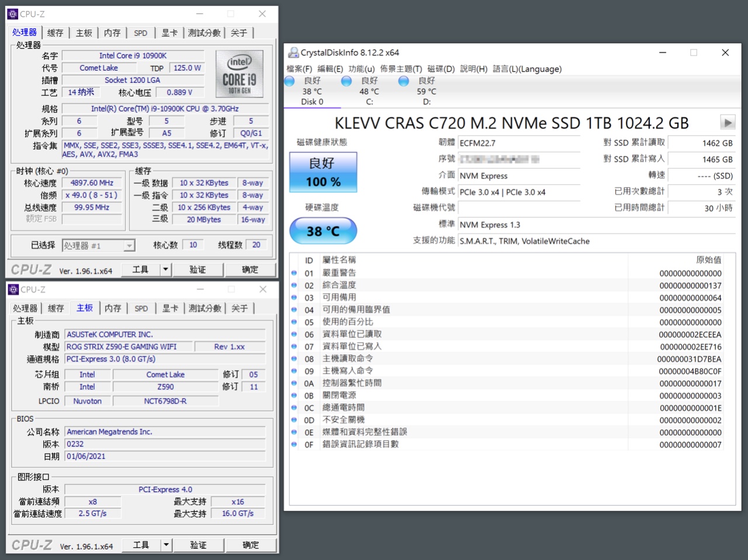Click the Intel Core i9 10900K name field
The width and height of the screenshot is (748, 560).
pyautogui.click(x=133, y=55)
